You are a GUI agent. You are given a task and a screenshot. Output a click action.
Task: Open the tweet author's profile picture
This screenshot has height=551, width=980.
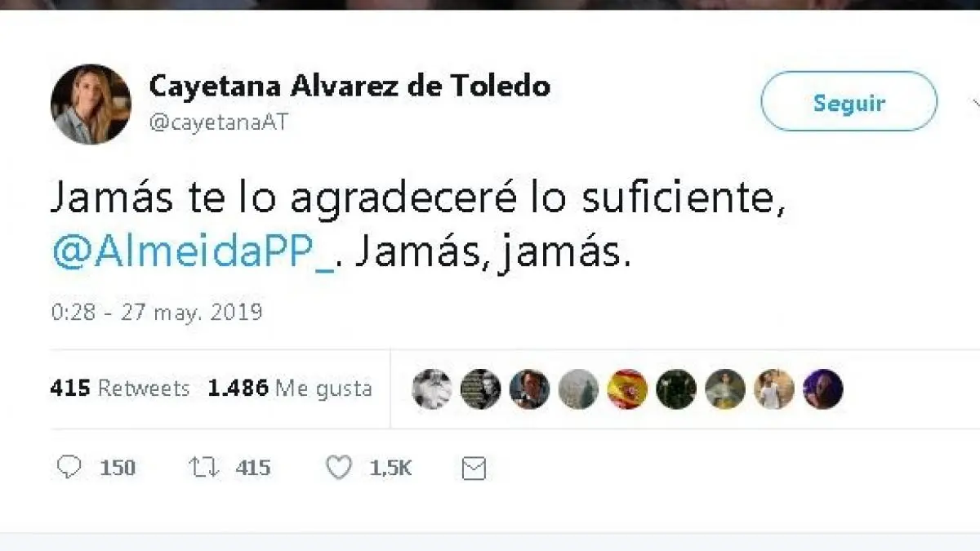91,104
